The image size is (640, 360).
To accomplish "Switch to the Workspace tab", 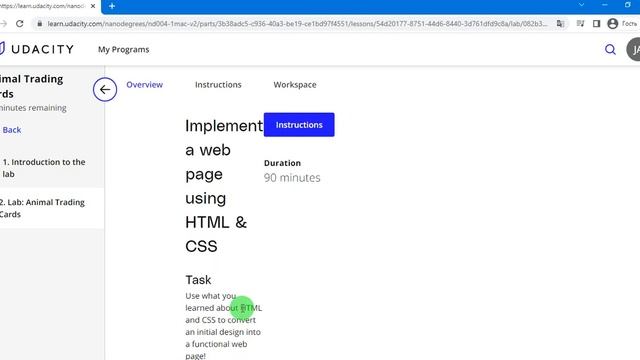I will pos(295,84).
